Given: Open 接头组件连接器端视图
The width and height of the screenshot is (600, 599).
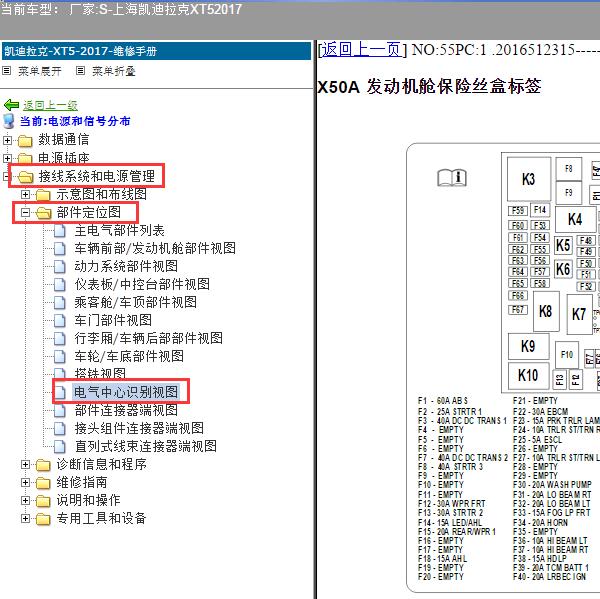Looking at the screenshot, I should (139, 428).
